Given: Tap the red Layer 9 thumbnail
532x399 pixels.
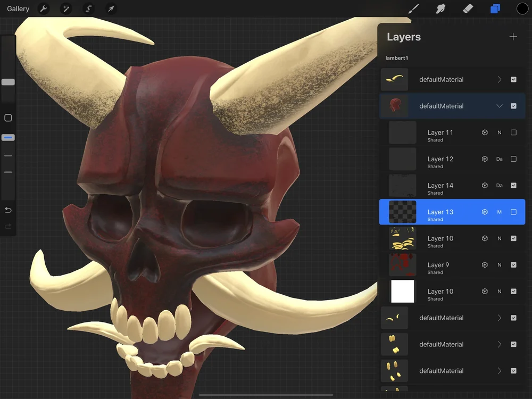Looking at the screenshot, I should 402,264.
